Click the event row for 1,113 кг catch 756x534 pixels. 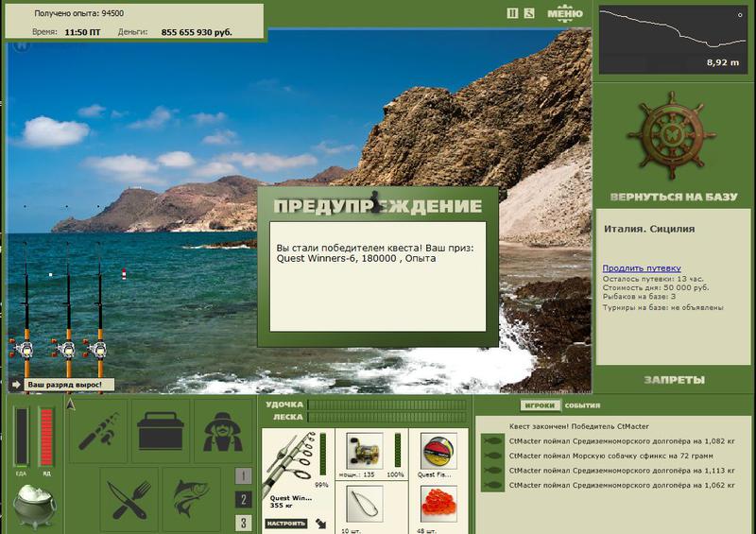tap(622, 471)
